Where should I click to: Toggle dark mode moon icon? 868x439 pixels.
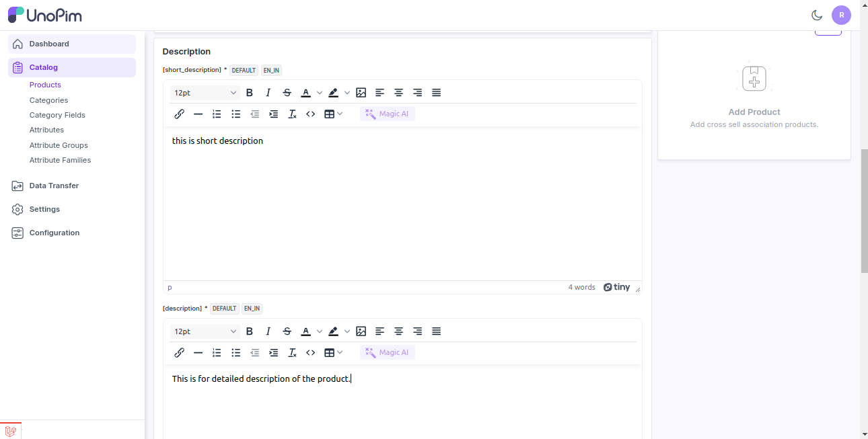pyautogui.click(x=817, y=15)
